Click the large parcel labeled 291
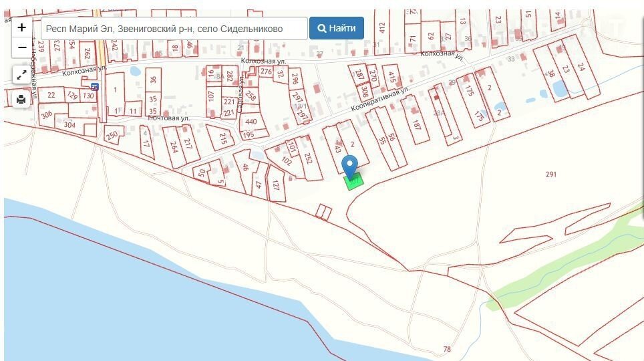Image resolution: width=644 pixels, height=361 pixels. 550,174
